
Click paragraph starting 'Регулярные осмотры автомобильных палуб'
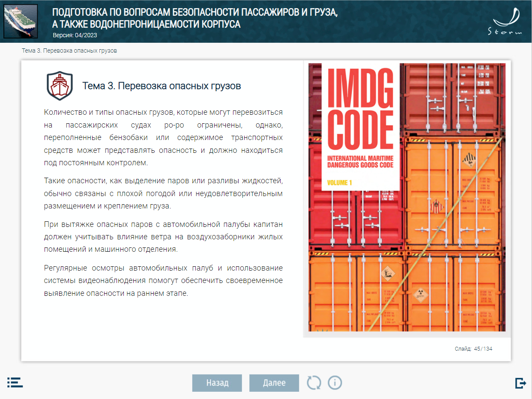point(163,281)
